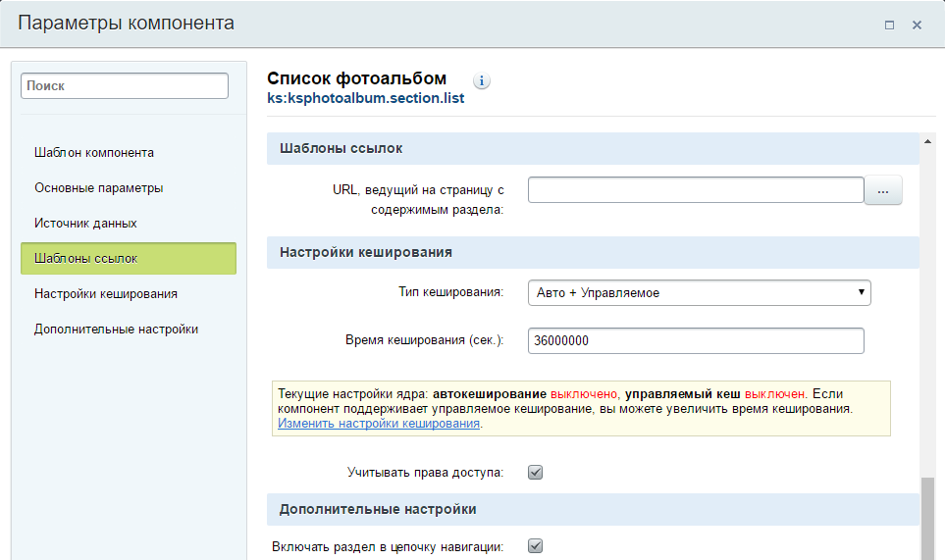This screenshot has width=945, height=560.
Task: Click the Настройки кеширования section header
Action: click(593, 252)
